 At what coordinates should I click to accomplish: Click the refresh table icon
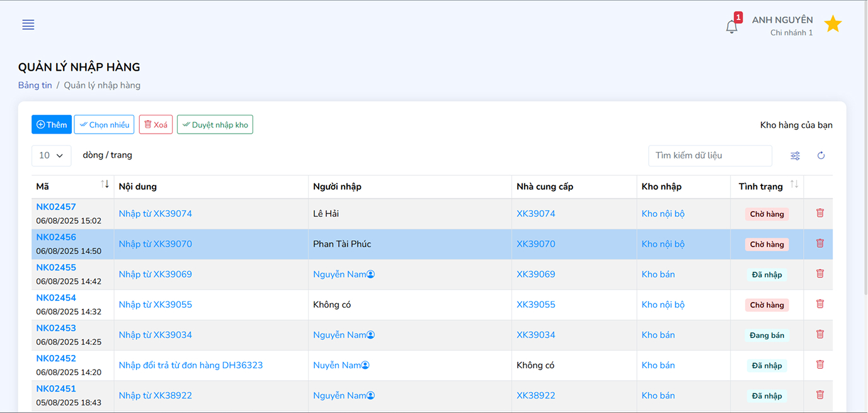tap(821, 156)
